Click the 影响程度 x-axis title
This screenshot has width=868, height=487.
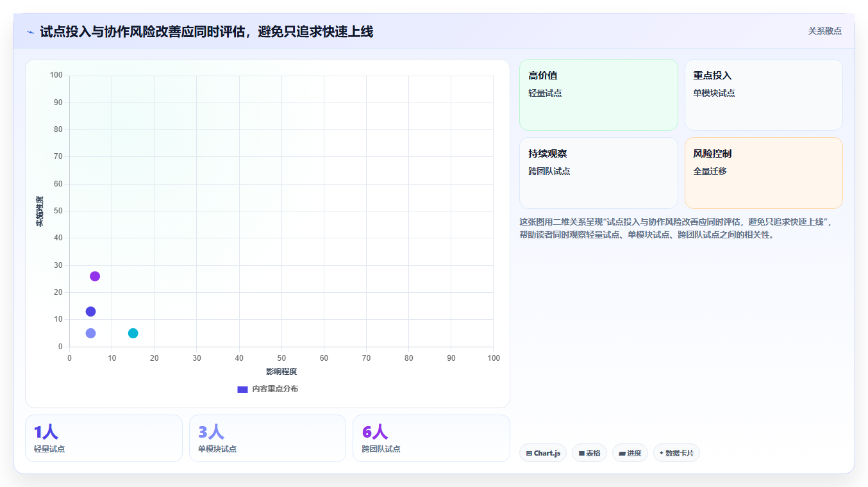pos(281,372)
